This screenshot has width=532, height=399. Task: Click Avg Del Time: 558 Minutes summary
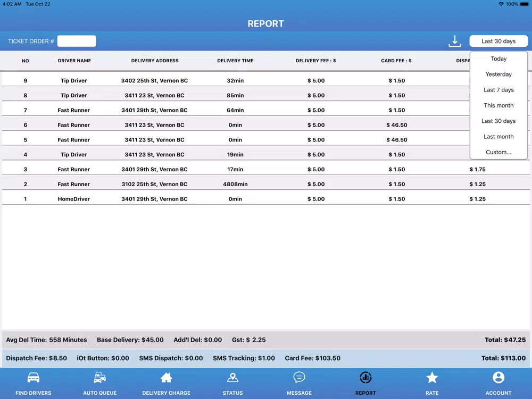(46, 339)
